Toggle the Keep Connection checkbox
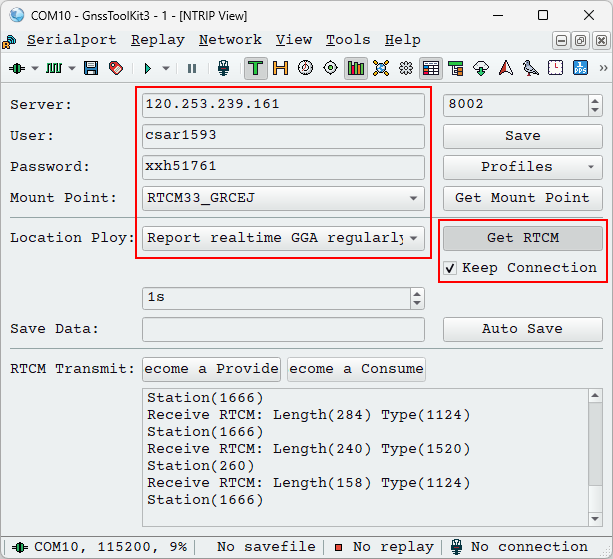This screenshot has height=559, width=613. pos(451,268)
